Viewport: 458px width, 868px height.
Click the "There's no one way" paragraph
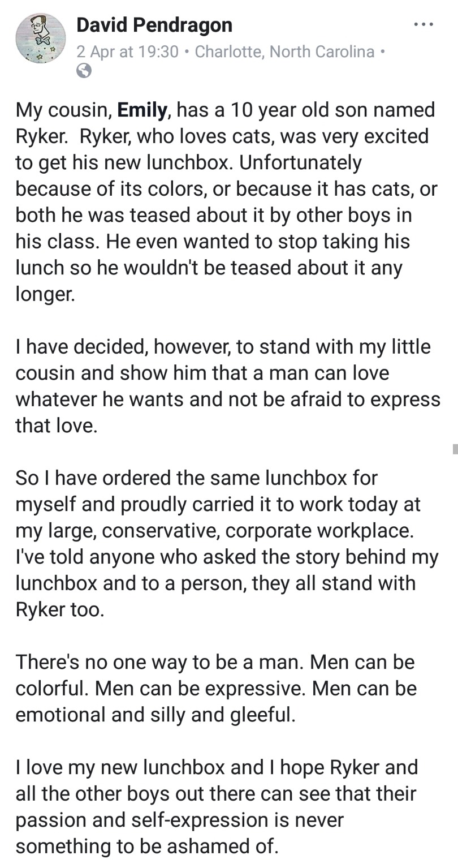point(215,687)
